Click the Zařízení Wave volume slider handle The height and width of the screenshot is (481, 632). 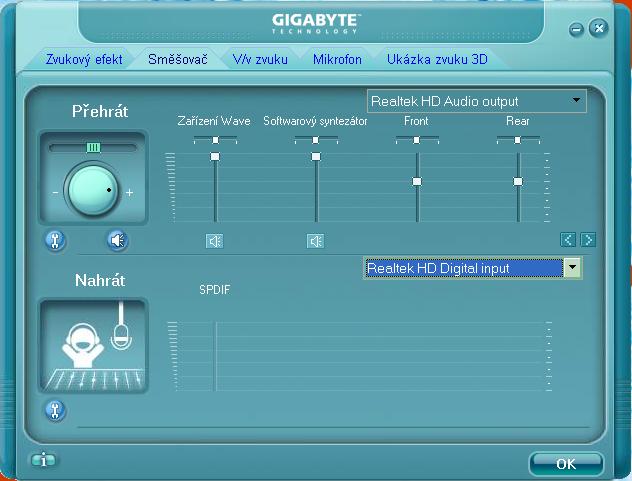pos(215,156)
